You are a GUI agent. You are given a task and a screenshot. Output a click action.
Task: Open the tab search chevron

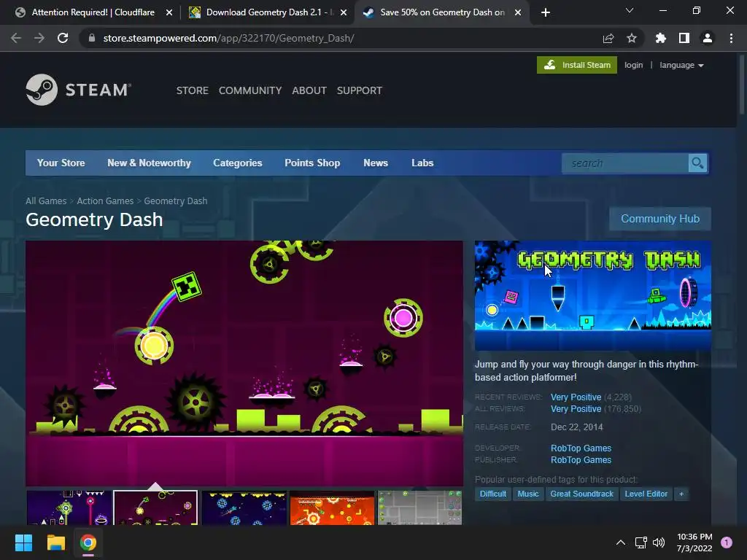pyautogui.click(x=630, y=10)
